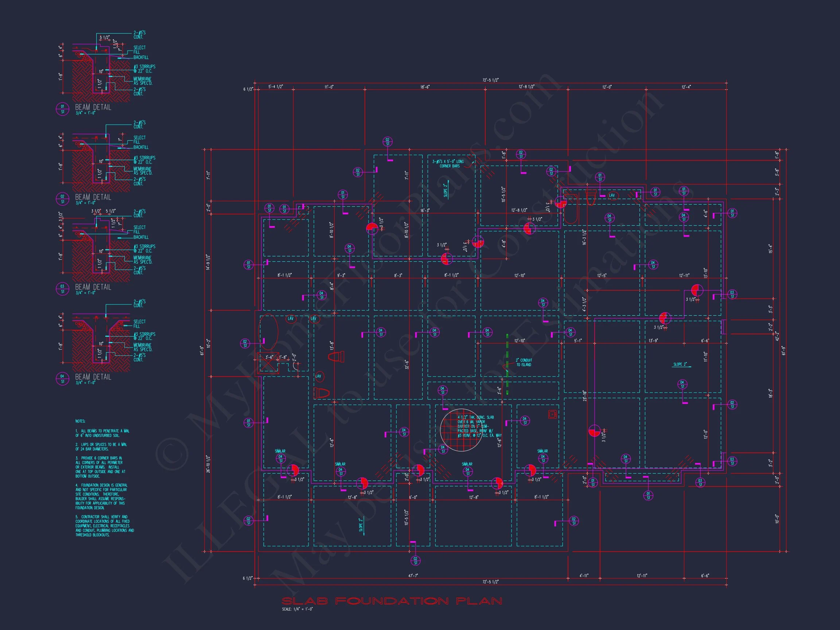Click the 04/S1 bubble beside fourth Beam Detail title
Viewport: 840px width, 630px height.
62,378
